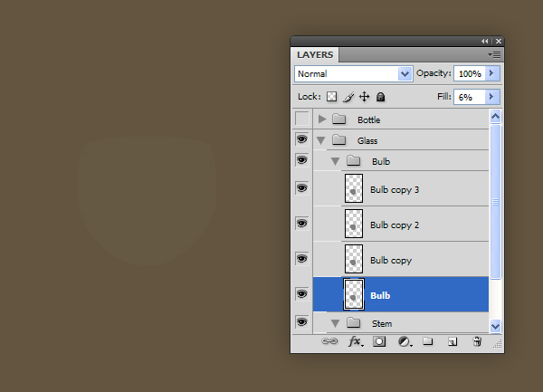Select the Bulb copy layer
Image resolution: width=543 pixels, height=392 pixels.
coord(401,259)
